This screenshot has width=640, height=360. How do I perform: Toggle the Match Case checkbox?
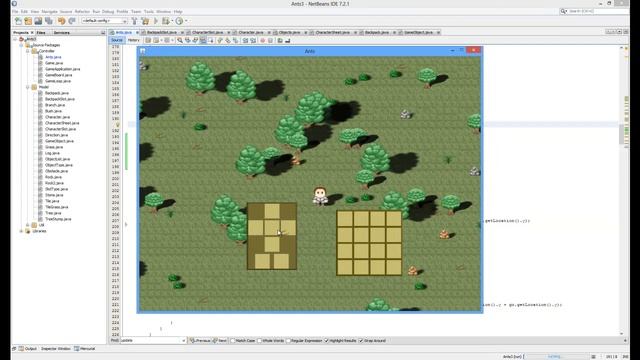pyautogui.click(x=233, y=340)
